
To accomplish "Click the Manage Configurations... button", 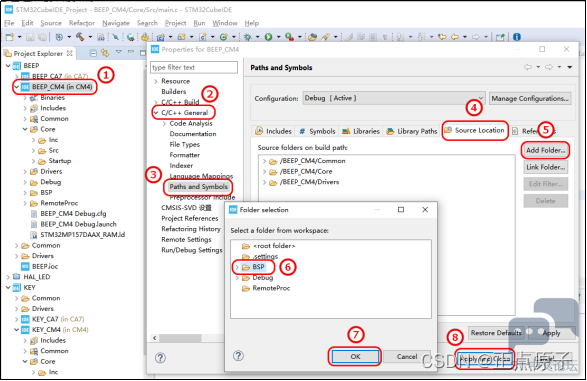I will point(530,98).
